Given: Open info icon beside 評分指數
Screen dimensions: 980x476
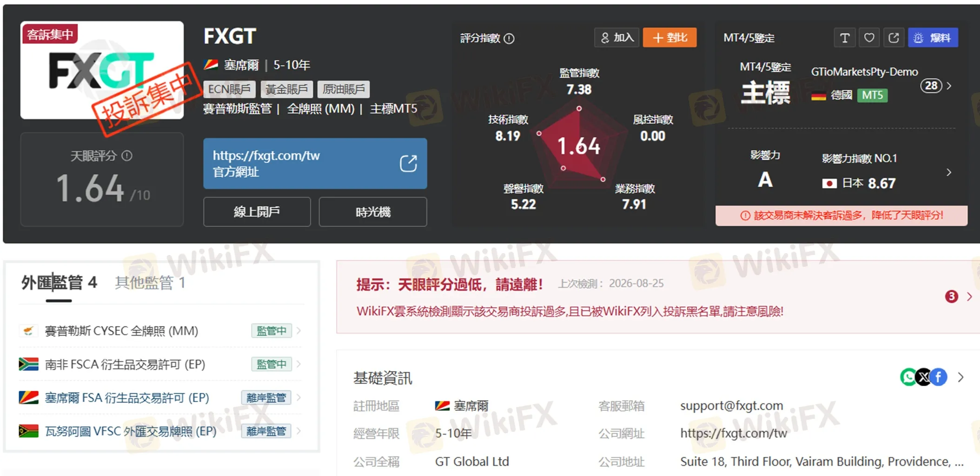Looking at the screenshot, I should pyautogui.click(x=509, y=39).
